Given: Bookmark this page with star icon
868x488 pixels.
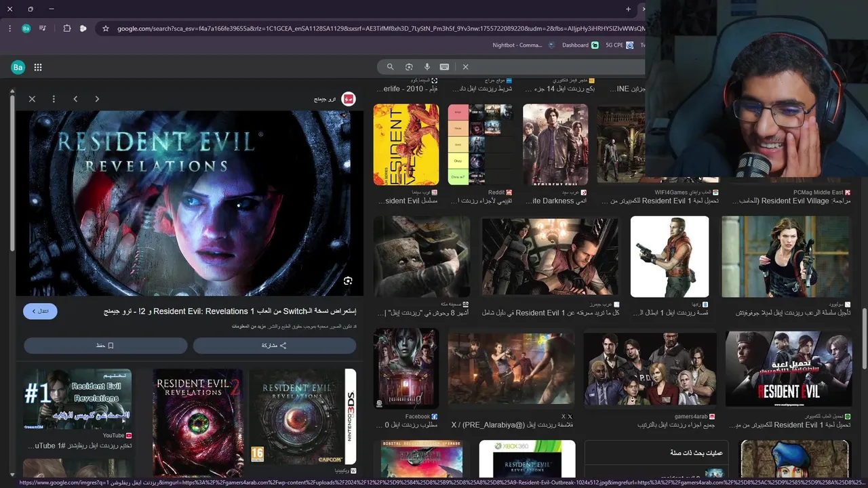Looking at the screenshot, I should click(x=106, y=28).
